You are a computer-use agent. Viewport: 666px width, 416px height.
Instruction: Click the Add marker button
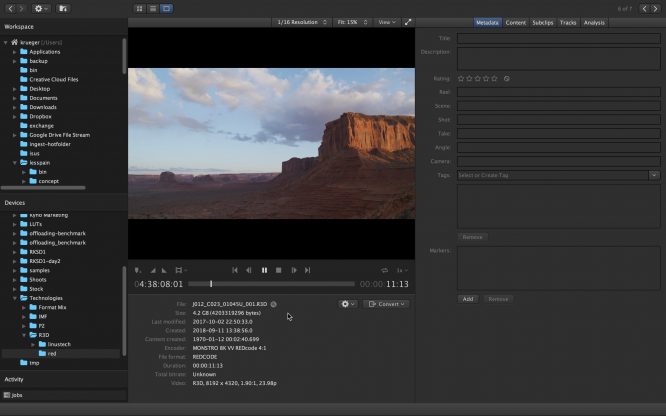point(467,298)
